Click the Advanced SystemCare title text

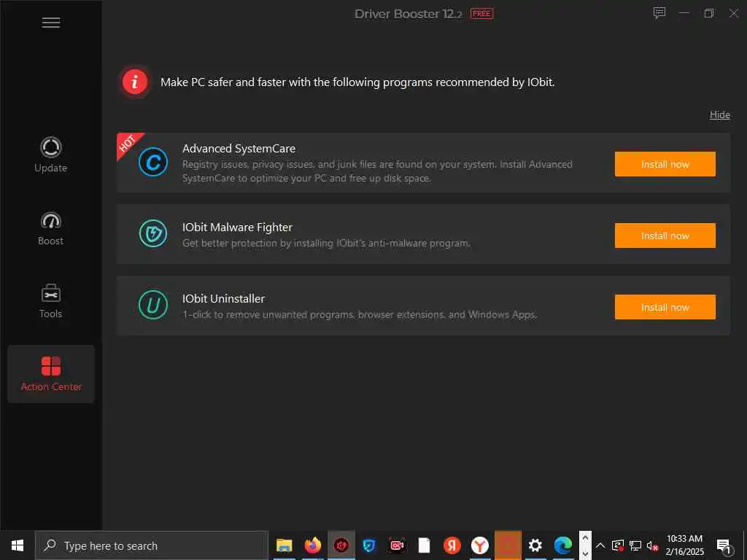239,149
